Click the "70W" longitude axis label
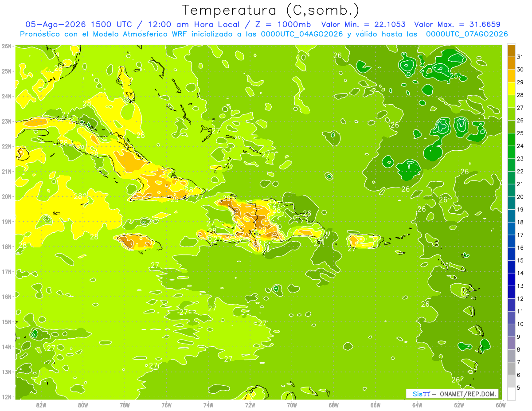The image size is (532, 411). point(292,405)
